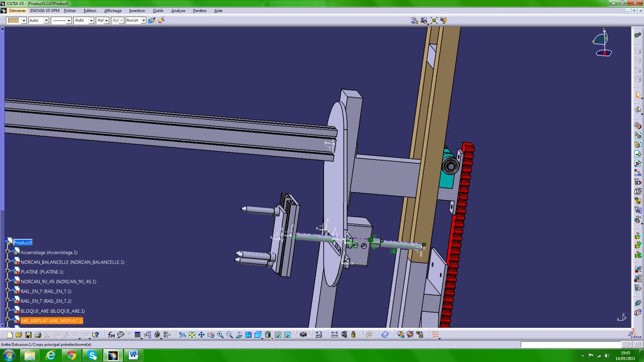Click the Open file folder icon
The width and height of the screenshot is (644, 362).
[x=19, y=335]
